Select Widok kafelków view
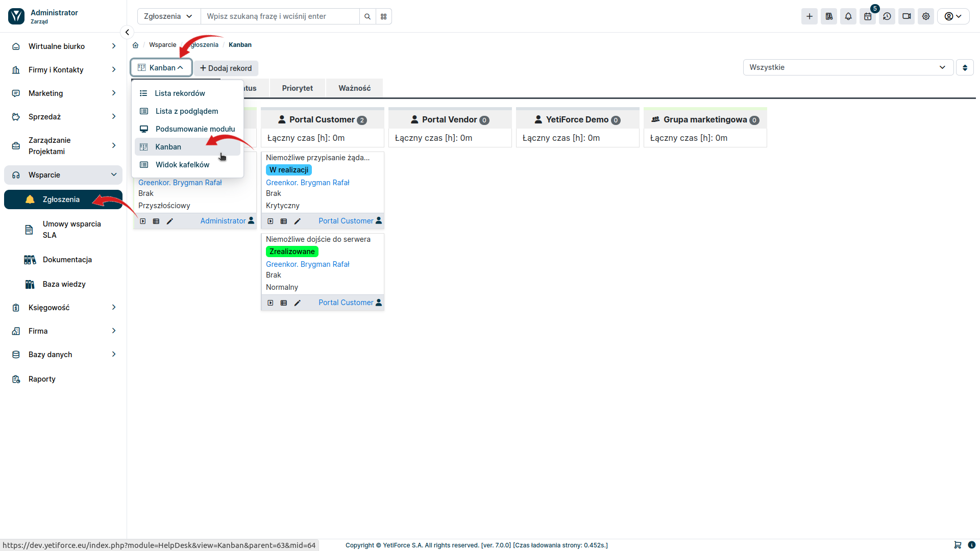Image resolution: width=980 pixels, height=551 pixels. [187, 165]
